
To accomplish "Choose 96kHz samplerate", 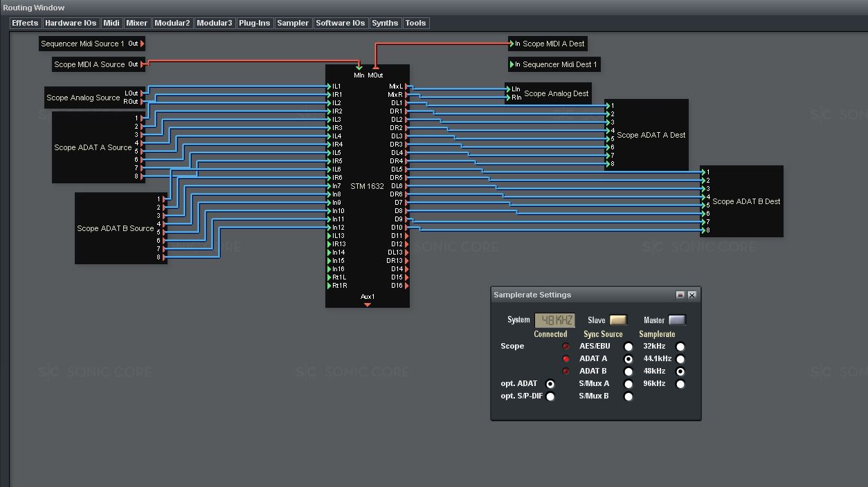I will tap(680, 384).
